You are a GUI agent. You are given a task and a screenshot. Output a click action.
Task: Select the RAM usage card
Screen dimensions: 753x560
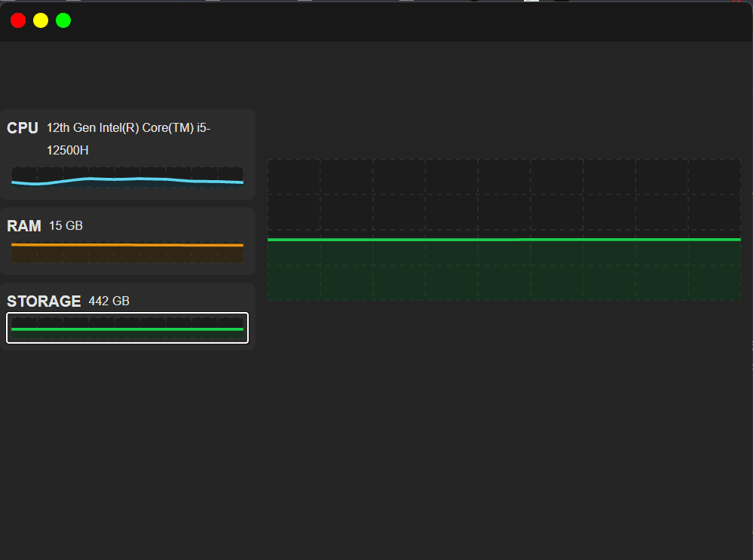[127, 241]
